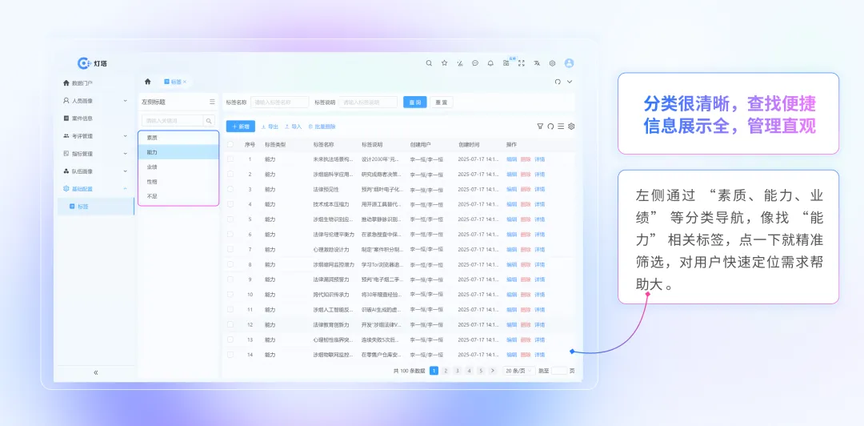This screenshot has width=864, height=426.
Task: Check the checkbox for row 9
Action: click(x=230, y=279)
